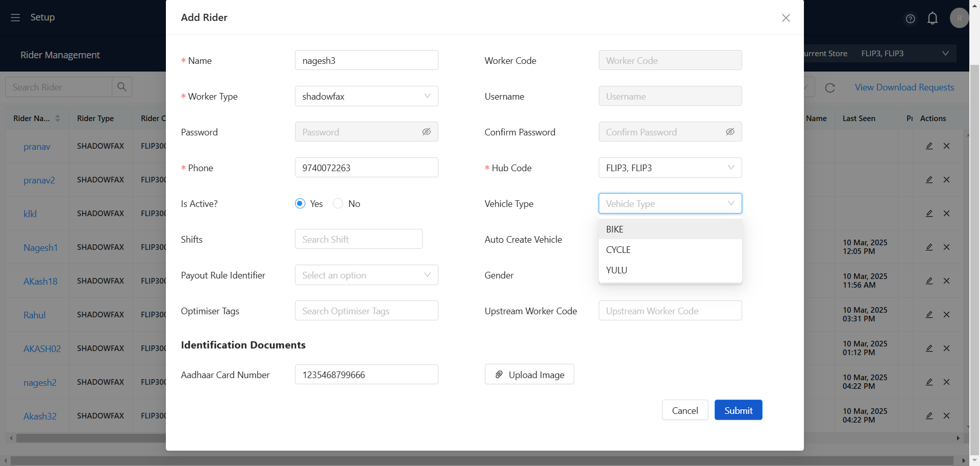Open rider Rahul details link
This screenshot has height=466, width=980.
pyautogui.click(x=35, y=315)
